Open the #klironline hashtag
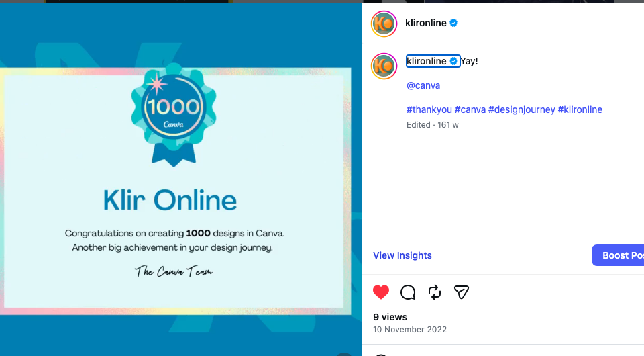 580,109
